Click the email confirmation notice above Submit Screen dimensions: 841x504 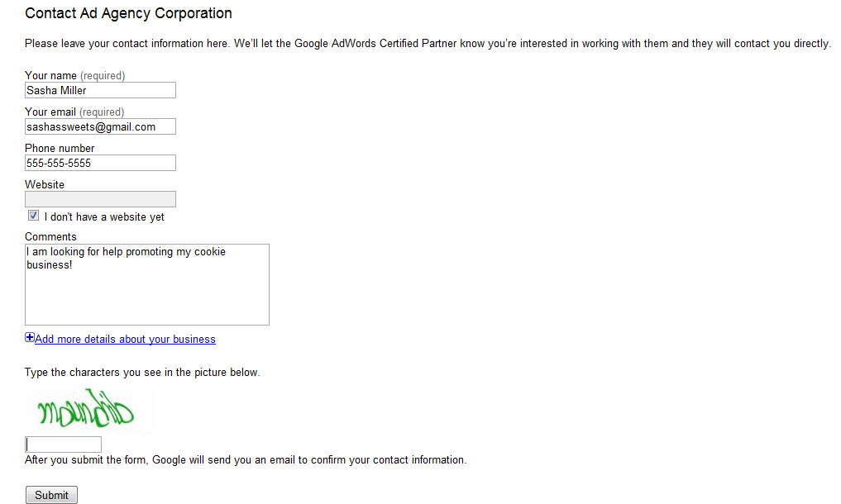(x=246, y=460)
